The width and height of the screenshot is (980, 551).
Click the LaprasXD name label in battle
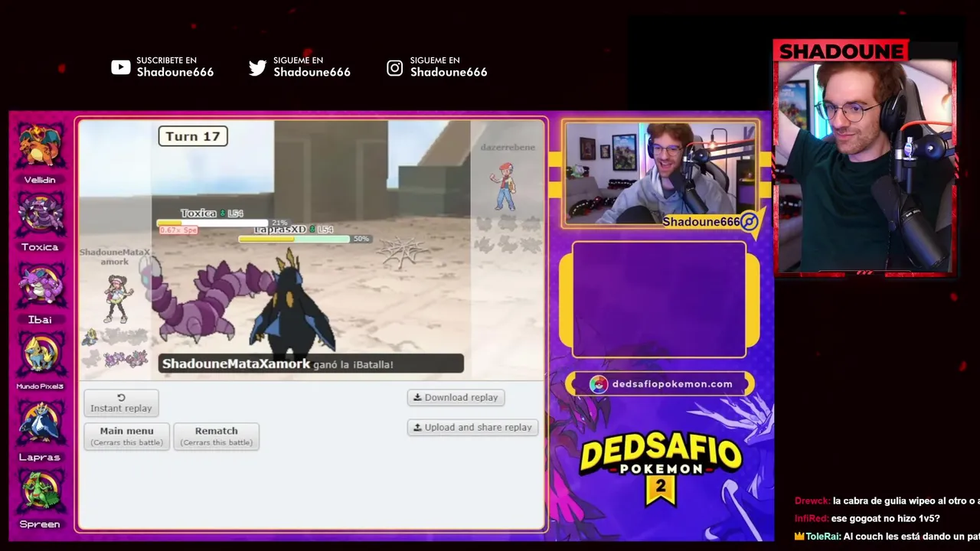[280, 230]
